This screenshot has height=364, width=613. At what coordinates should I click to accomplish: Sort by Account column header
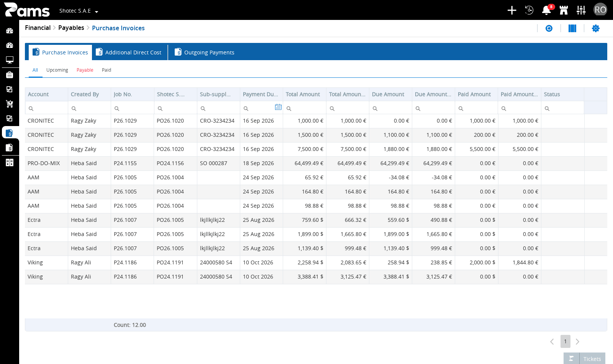point(46,94)
